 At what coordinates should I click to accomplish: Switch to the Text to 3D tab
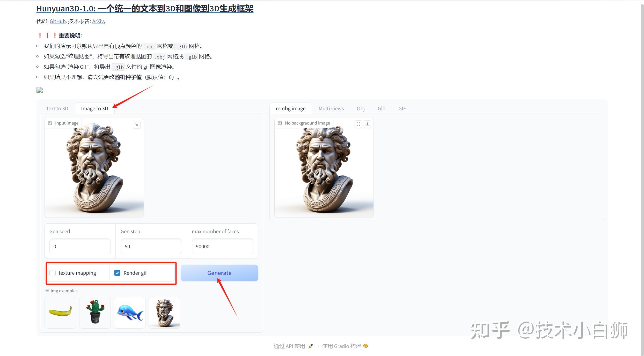[57, 108]
